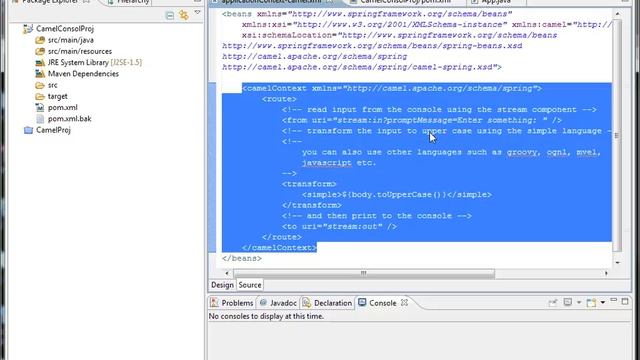Open Package Explorer view menu arrow
Screen dimensions: 640x360
[198, 13]
